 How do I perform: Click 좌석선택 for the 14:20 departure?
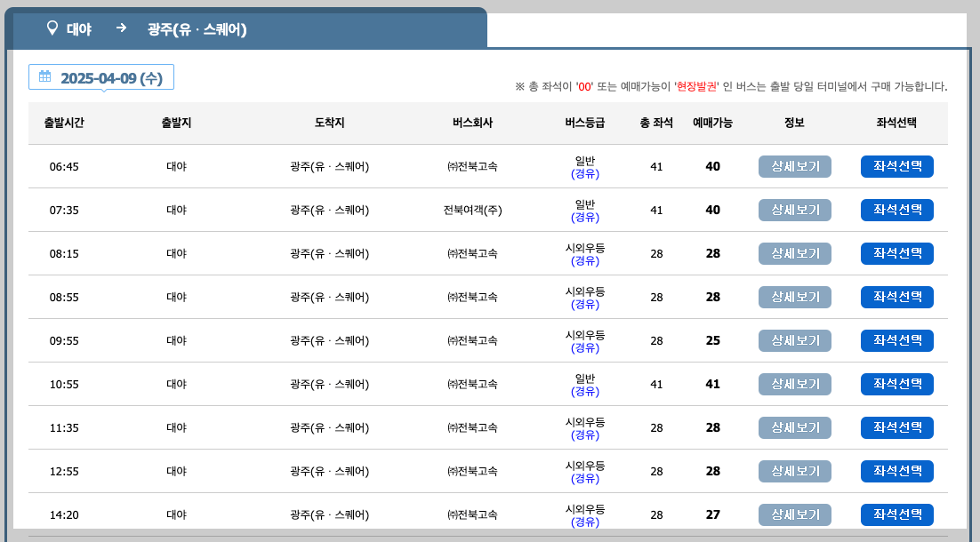click(x=896, y=514)
